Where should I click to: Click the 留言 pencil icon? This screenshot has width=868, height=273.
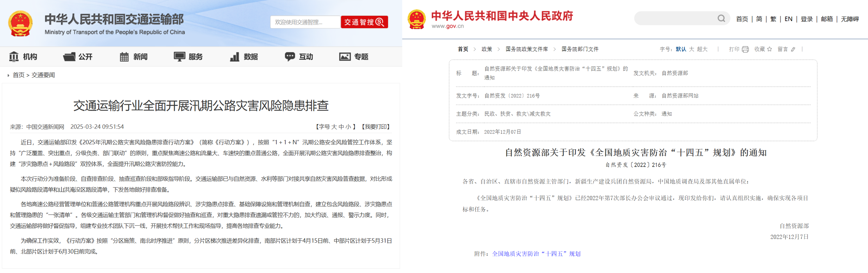click(793, 49)
